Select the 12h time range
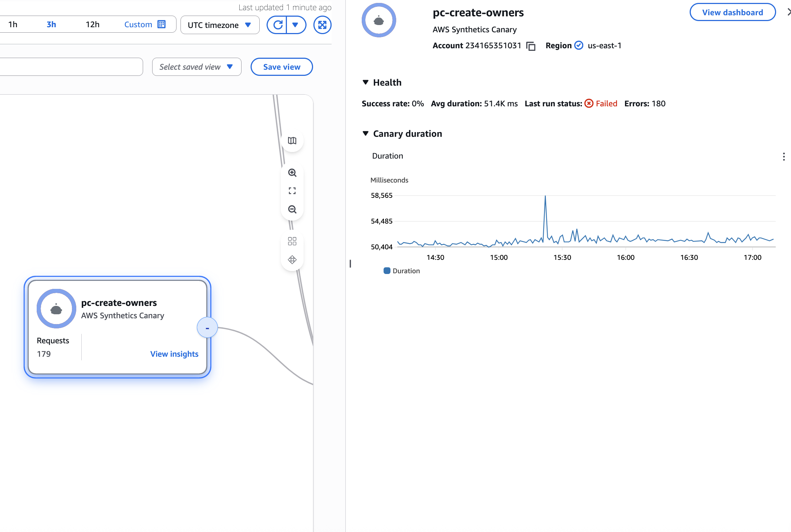This screenshot has width=791, height=532. coord(93,24)
